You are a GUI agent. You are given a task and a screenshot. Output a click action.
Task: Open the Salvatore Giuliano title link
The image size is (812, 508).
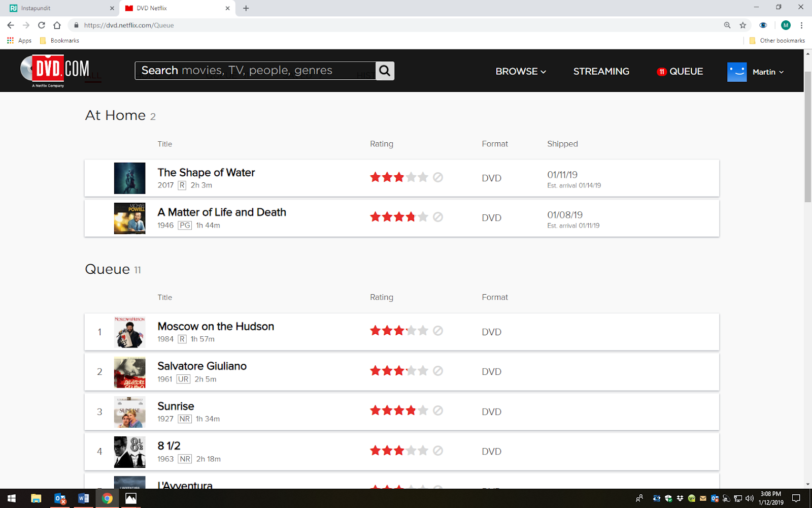[x=202, y=366]
